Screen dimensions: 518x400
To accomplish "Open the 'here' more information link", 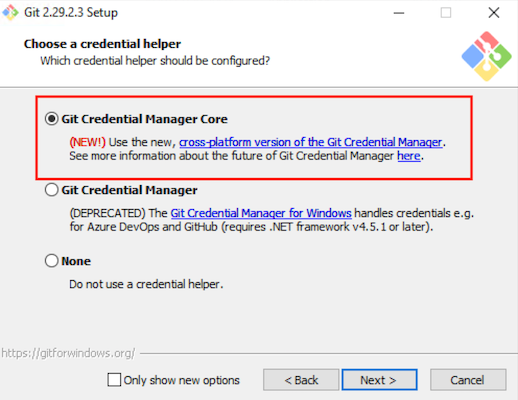I will 409,156.
